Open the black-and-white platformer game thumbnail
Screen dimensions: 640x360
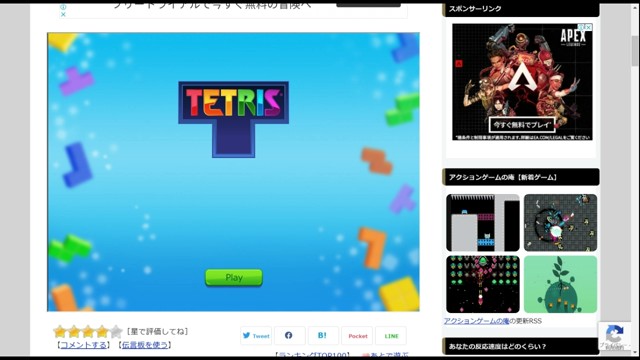(x=483, y=222)
